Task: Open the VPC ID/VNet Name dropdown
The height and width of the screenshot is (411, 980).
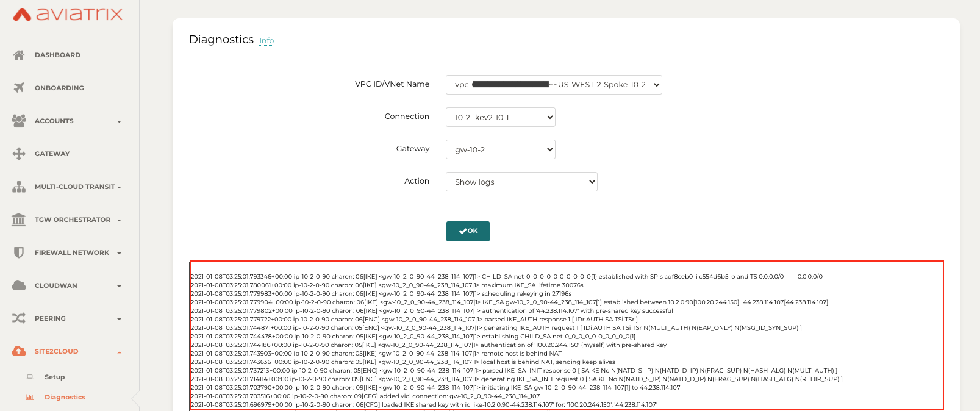Action: tap(554, 85)
